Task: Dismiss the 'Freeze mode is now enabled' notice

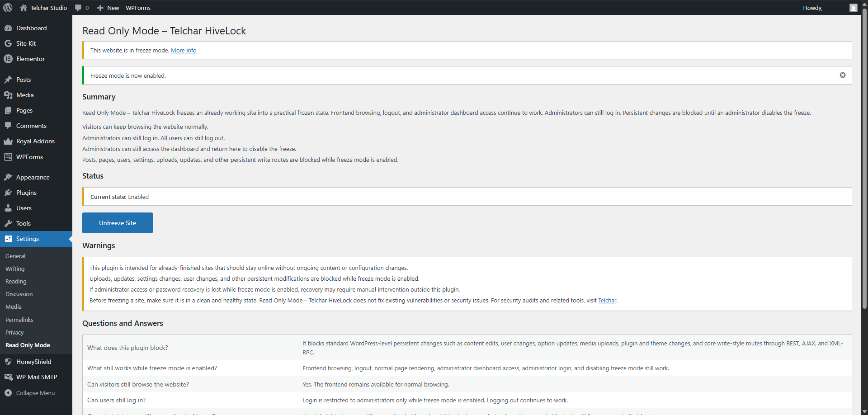Action: (x=843, y=75)
